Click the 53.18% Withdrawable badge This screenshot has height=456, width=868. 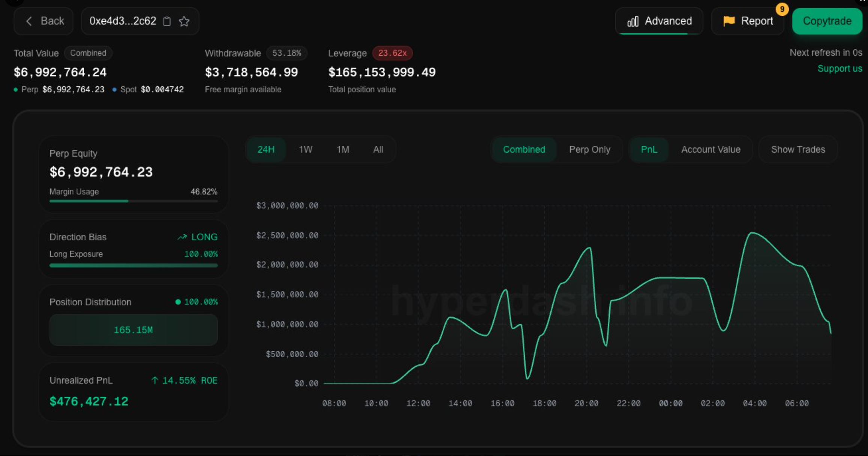[x=286, y=53]
